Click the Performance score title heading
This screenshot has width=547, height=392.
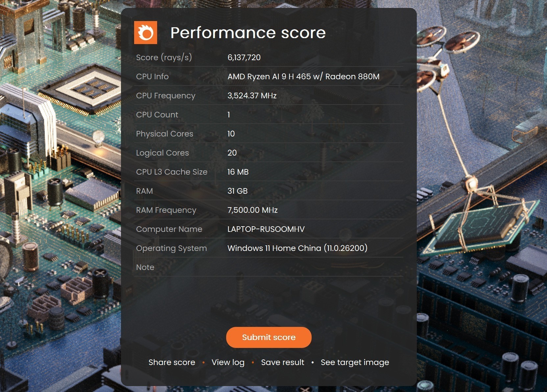(248, 33)
